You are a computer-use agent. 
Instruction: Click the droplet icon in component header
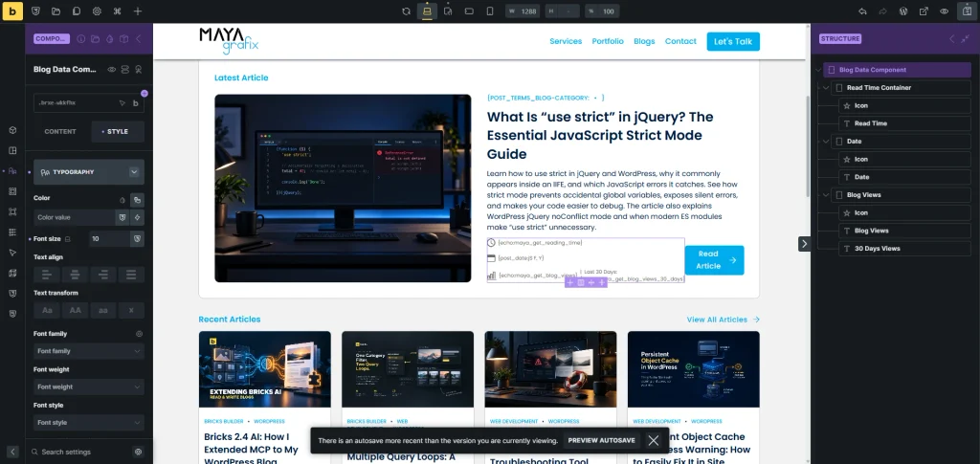pyautogui.click(x=110, y=38)
